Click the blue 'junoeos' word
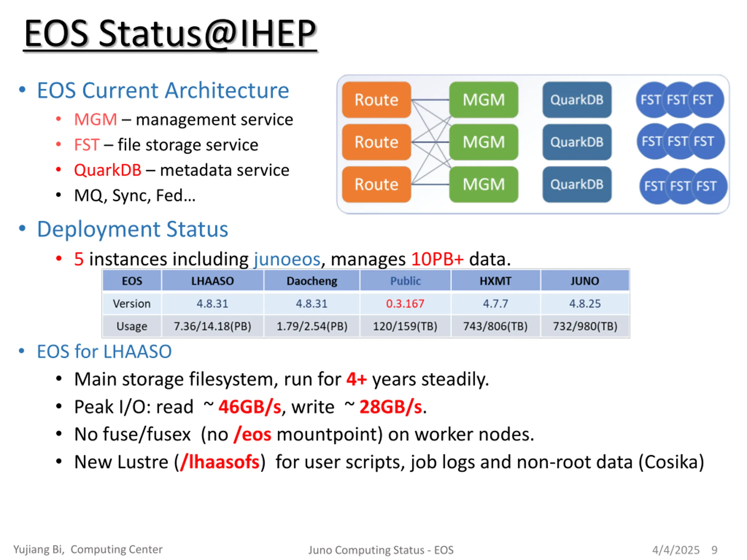Viewport: 747px width, 560px height. [x=287, y=259]
